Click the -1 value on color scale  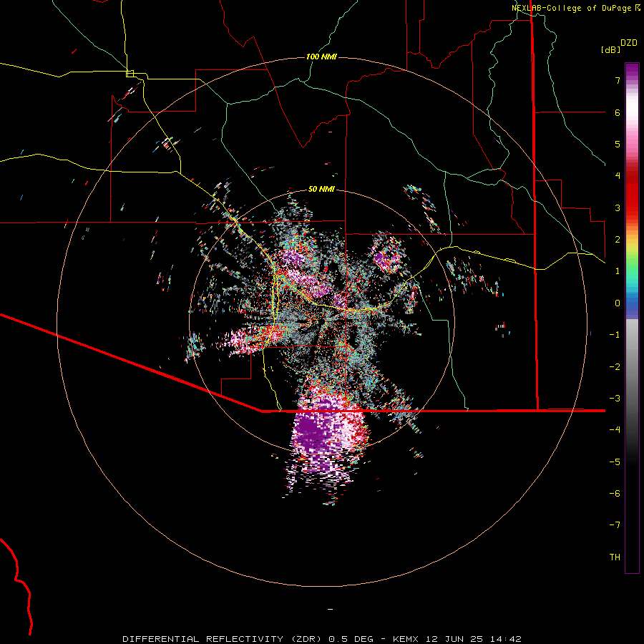(615, 335)
